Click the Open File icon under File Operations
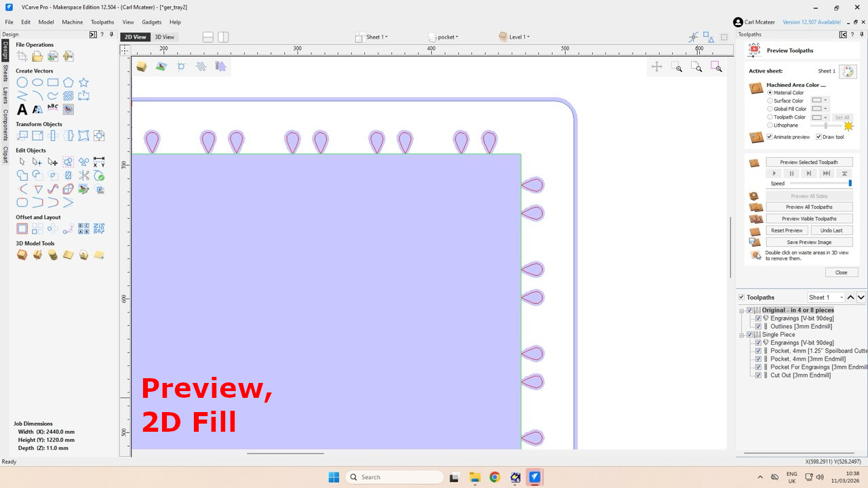Image resolution: width=868 pixels, height=488 pixels. [37, 56]
